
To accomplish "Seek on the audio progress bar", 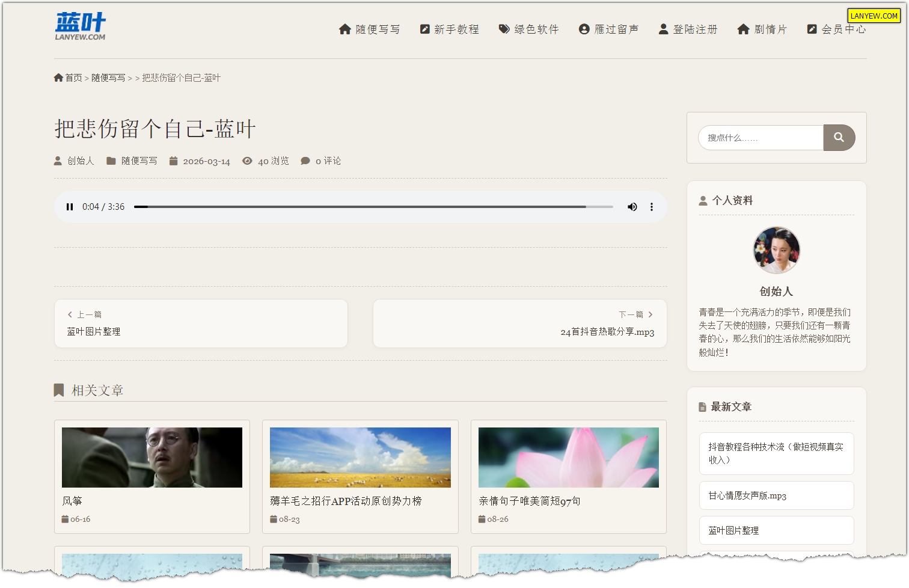I will [373, 207].
